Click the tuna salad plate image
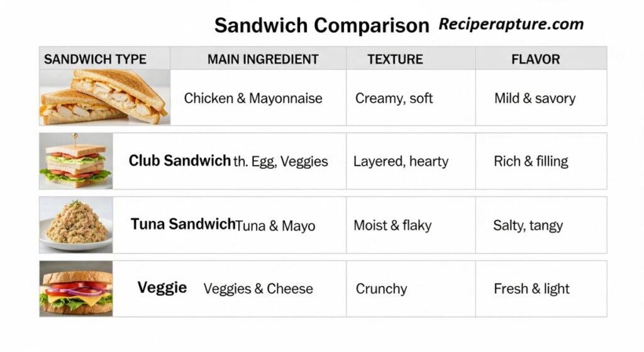The height and width of the screenshot is (352, 644). [x=76, y=225]
